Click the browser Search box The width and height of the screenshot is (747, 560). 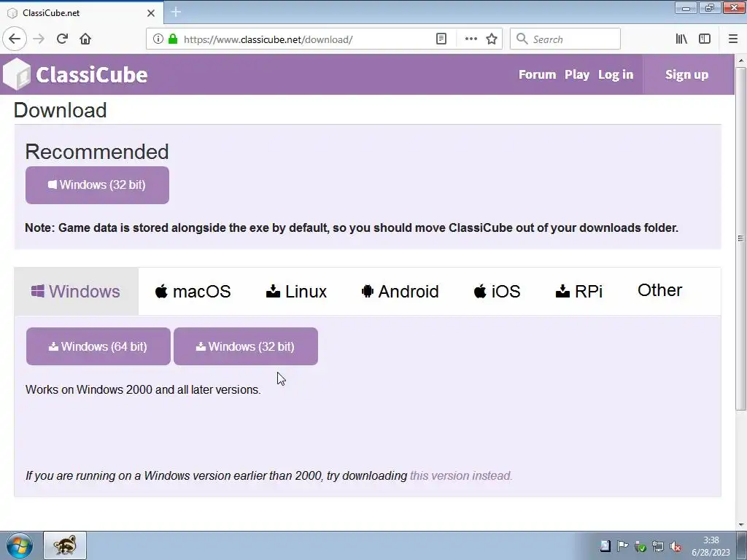(565, 39)
